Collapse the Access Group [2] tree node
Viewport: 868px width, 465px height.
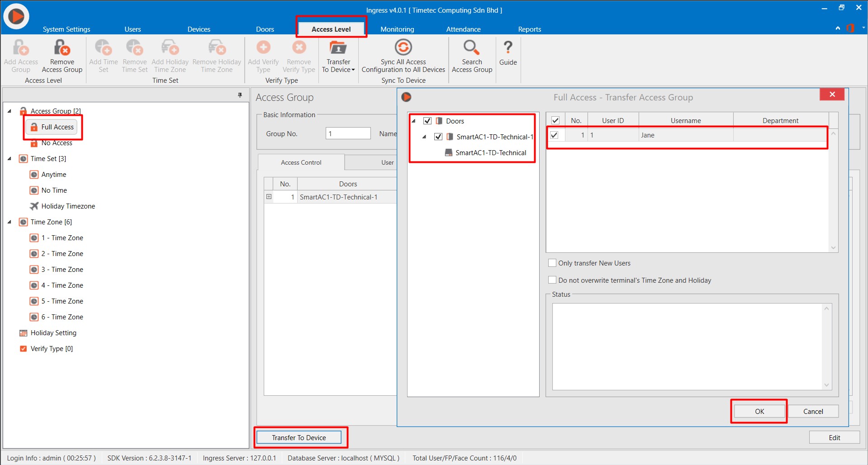tap(9, 111)
